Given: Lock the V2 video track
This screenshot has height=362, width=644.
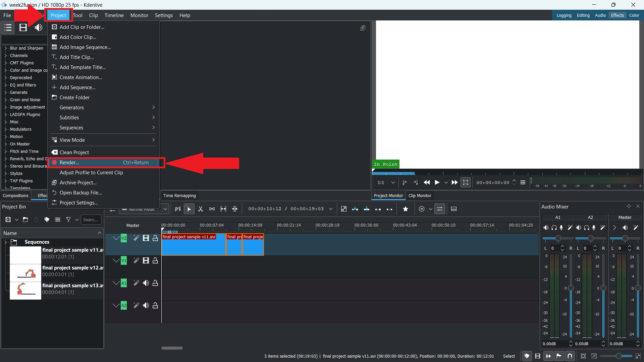Looking at the screenshot, I should 155,238.
